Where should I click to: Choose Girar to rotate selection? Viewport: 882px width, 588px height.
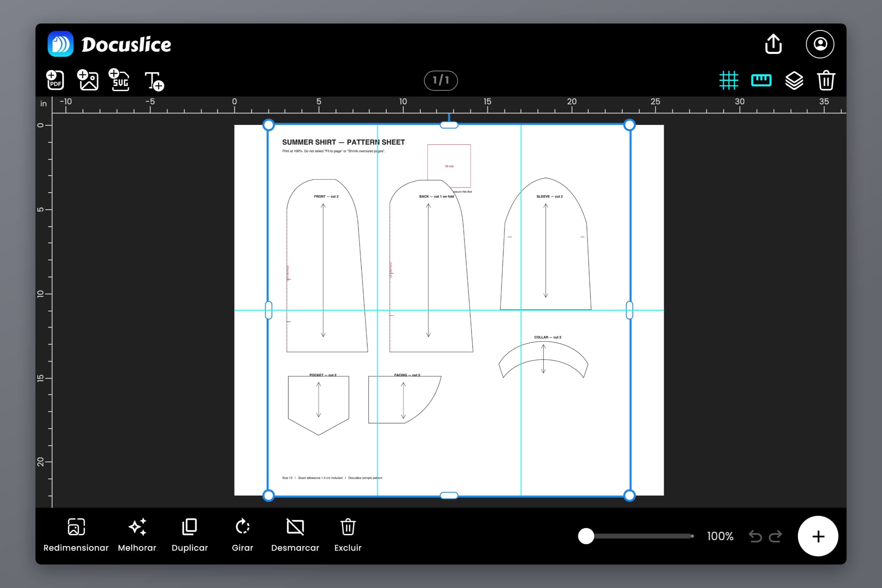point(243,535)
